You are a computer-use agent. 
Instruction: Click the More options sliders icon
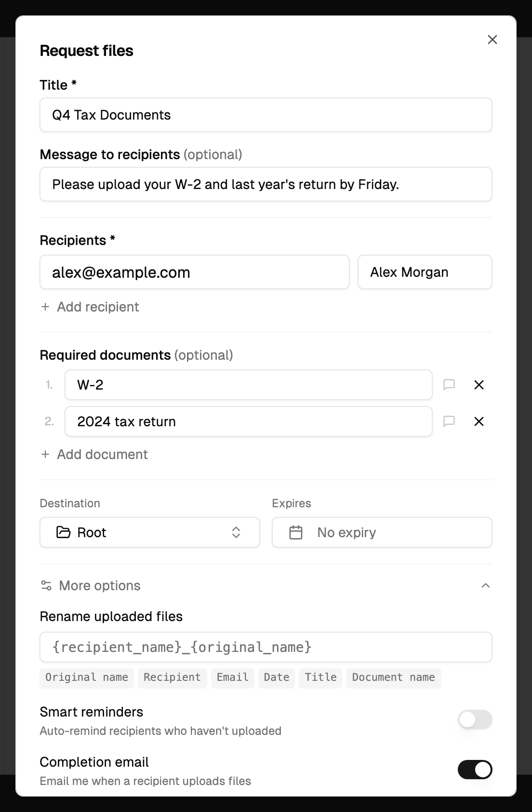tap(46, 585)
